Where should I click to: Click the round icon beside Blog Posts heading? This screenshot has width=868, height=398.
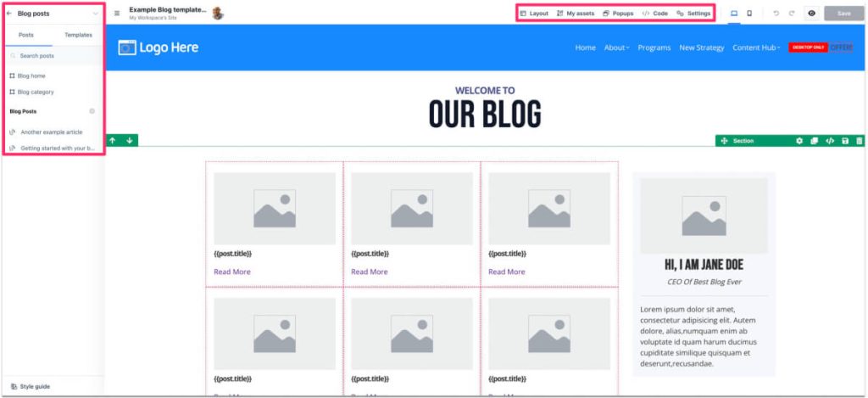tap(92, 111)
